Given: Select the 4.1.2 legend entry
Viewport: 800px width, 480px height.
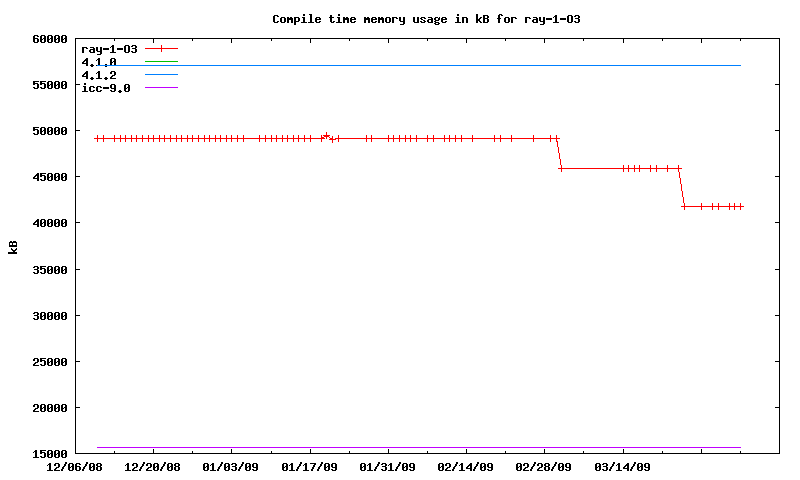Looking at the screenshot, I should (x=99, y=75).
